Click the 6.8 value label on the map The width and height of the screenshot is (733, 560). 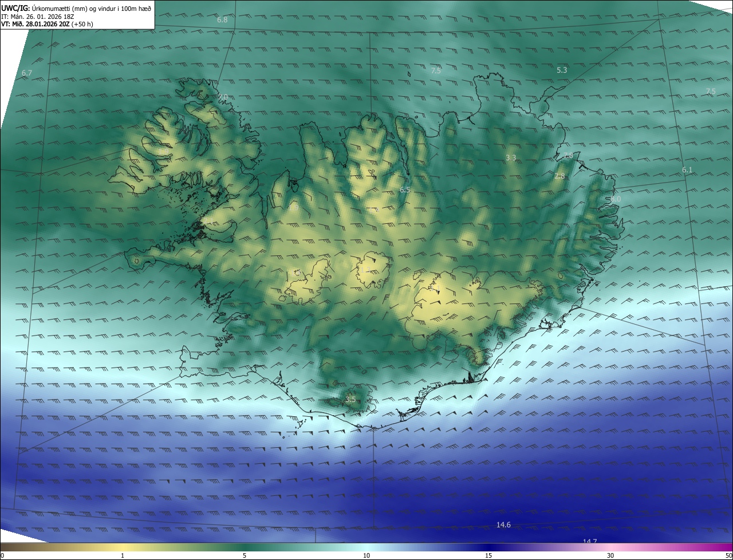(222, 20)
